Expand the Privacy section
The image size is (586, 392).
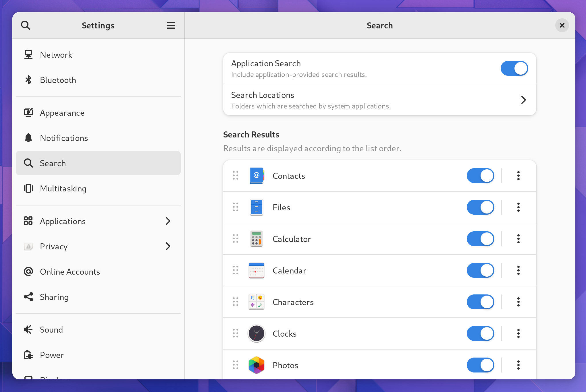click(x=98, y=246)
